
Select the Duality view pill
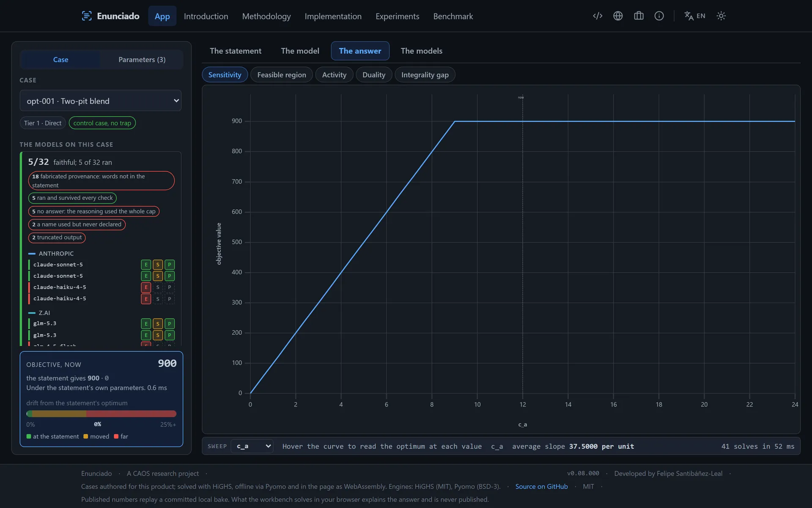pyautogui.click(x=374, y=75)
